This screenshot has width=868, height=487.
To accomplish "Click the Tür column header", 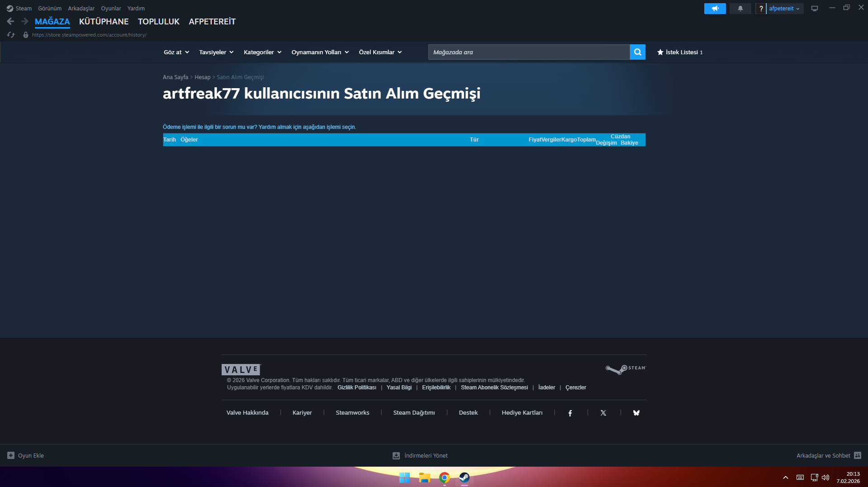I will (x=474, y=140).
